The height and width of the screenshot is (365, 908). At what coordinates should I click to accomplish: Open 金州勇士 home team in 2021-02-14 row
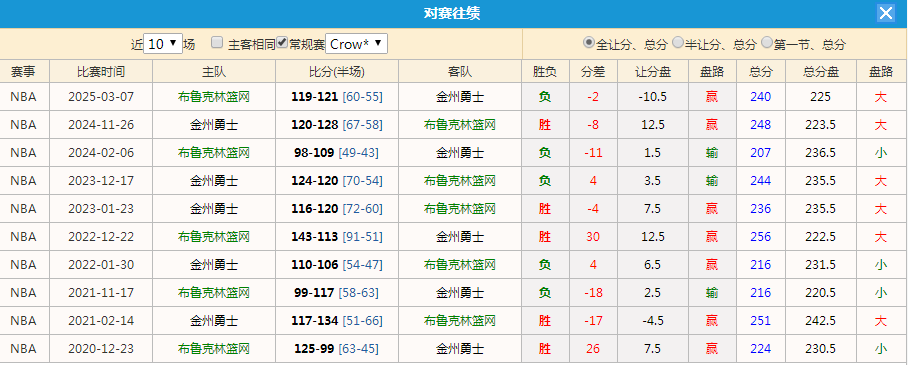pyautogui.click(x=214, y=321)
